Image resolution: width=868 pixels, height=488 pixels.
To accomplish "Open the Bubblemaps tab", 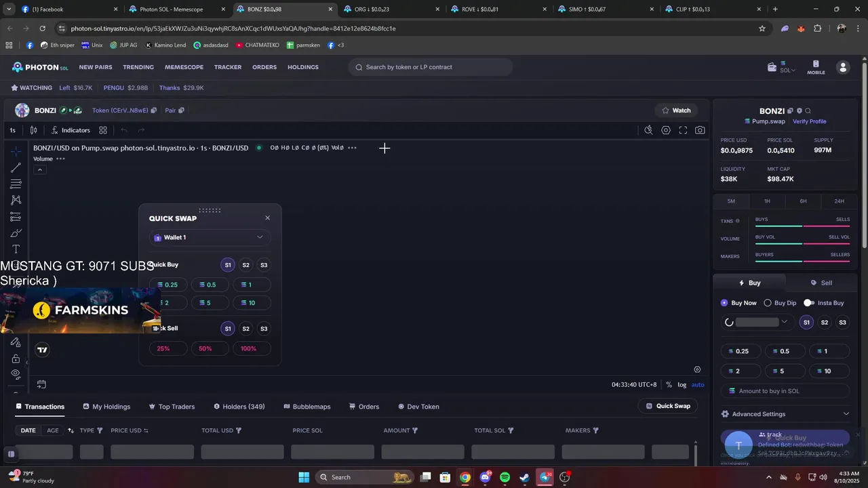I will [x=307, y=407].
